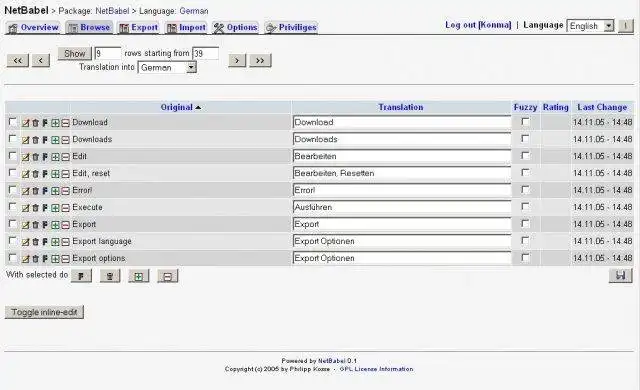The width and height of the screenshot is (640, 390).
Task: Click the F flag icon on Edit row
Action: click(x=45, y=157)
